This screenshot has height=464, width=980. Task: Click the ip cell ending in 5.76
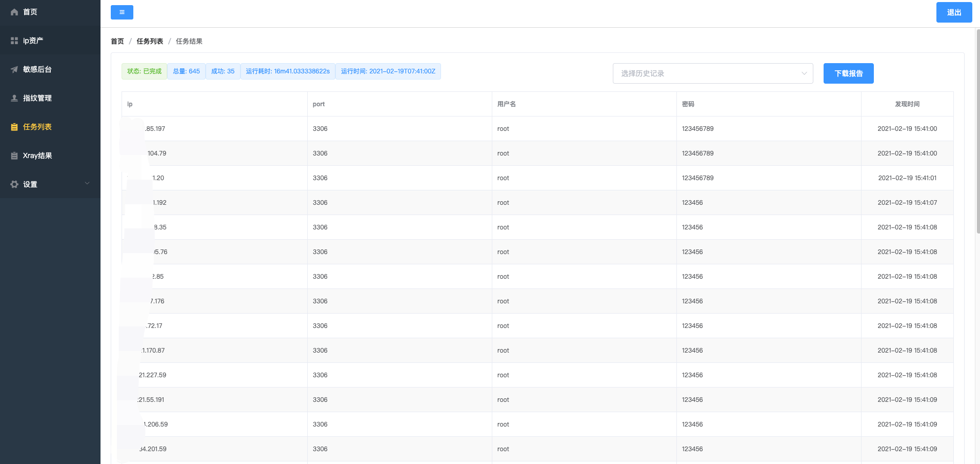tap(214, 252)
